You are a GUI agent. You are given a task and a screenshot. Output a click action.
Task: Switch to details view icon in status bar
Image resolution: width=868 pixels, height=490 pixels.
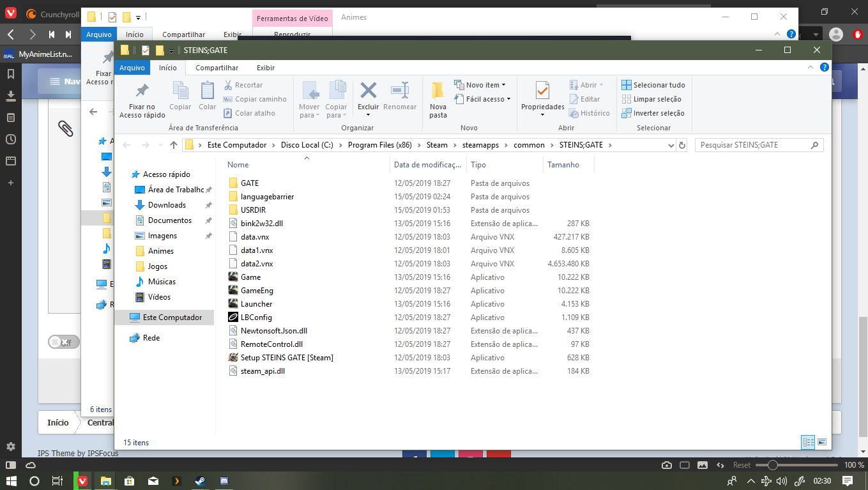coord(808,442)
